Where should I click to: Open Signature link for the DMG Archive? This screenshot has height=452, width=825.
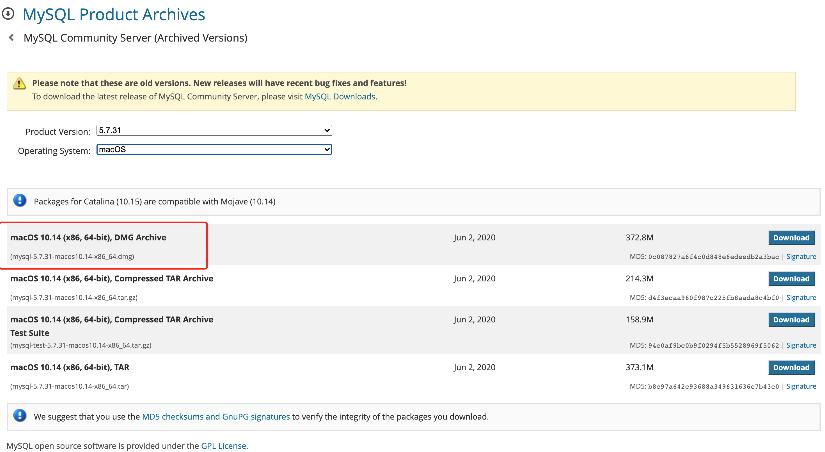[801, 257]
